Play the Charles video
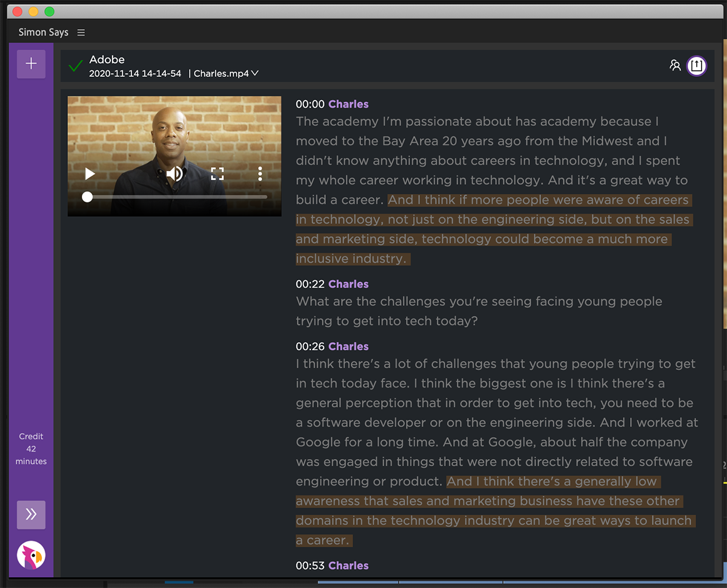Image resolution: width=727 pixels, height=588 pixels. click(x=90, y=174)
